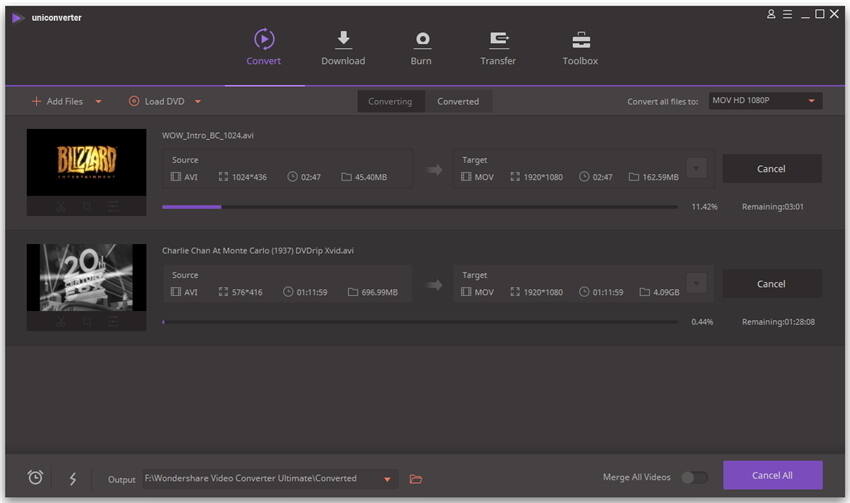Viewport: 850px width, 503px height.
Task: Click the Blizzard video thumbnail
Action: 86,162
